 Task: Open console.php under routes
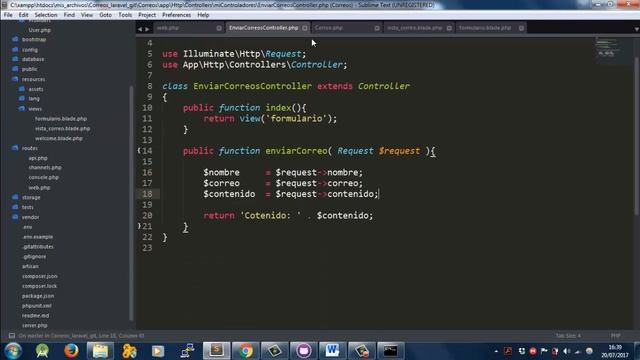click(x=44, y=178)
